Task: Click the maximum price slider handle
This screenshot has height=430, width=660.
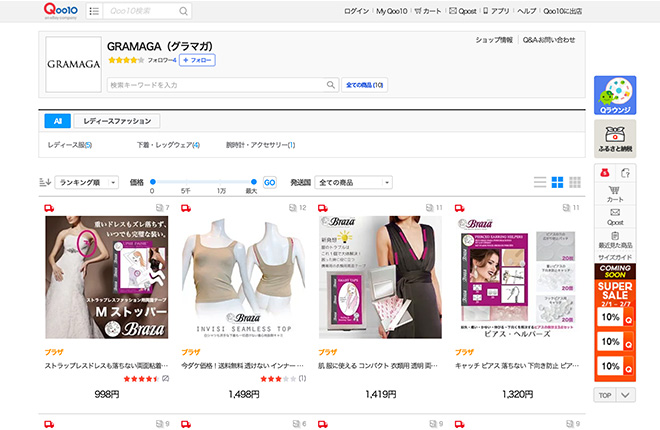Action: pos(253,182)
